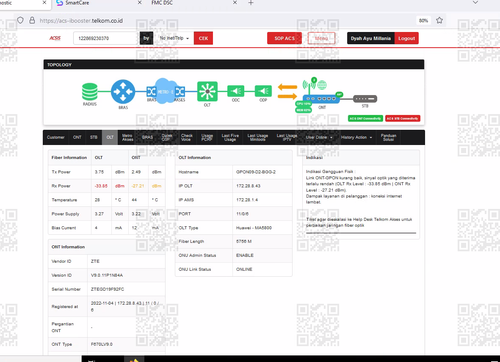Open the Panduan Solusi tab

pos(388,137)
